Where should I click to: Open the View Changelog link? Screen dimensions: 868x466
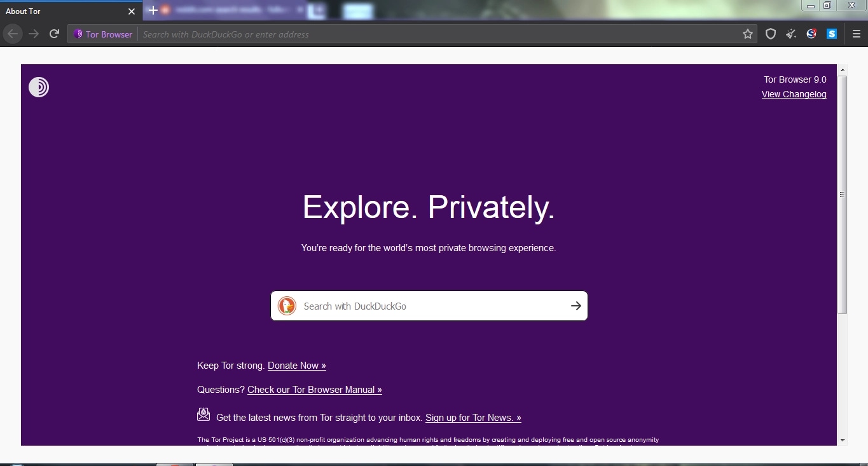coord(794,94)
